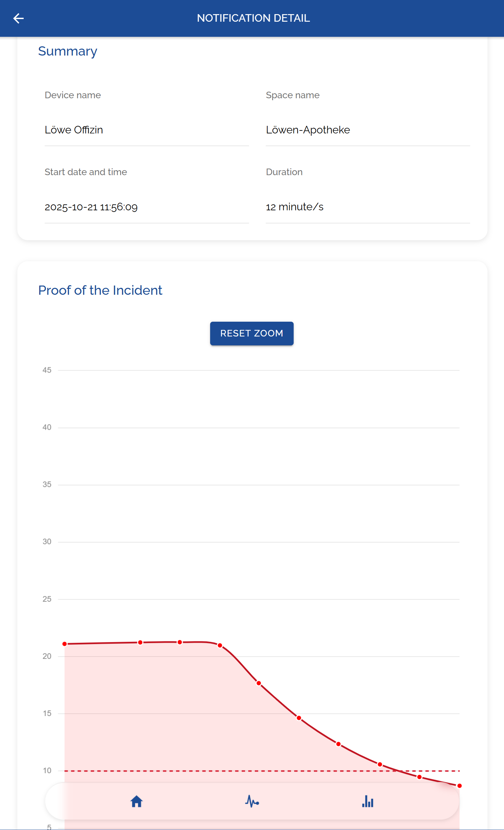Open the Home tab in bottom navigation
504x830 pixels.
tap(136, 801)
